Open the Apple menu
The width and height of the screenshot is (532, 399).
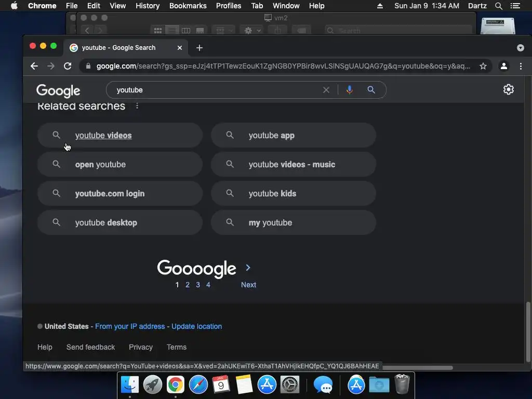click(14, 6)
